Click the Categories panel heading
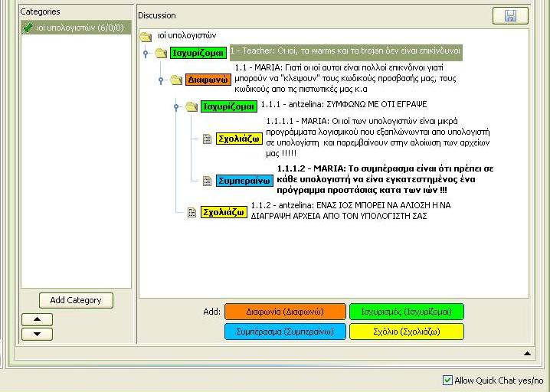Image resolution: width=550 pixels, height=392 pixels. coord(40,12)
